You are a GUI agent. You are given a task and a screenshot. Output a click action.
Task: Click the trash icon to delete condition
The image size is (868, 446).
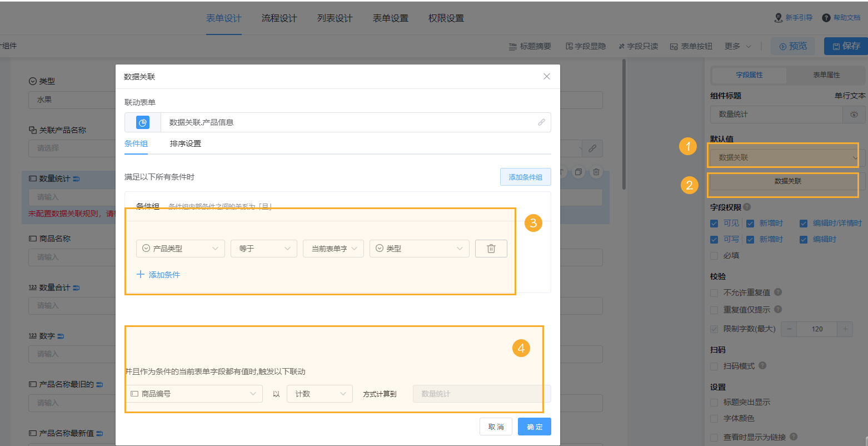[491, 249]
